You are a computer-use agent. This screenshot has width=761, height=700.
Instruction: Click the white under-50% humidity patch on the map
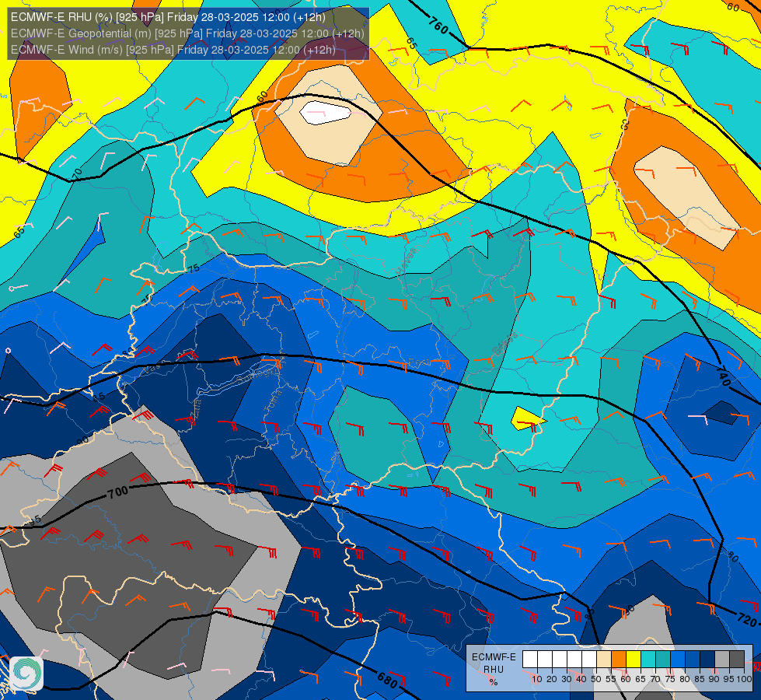[x=325, y=112]
